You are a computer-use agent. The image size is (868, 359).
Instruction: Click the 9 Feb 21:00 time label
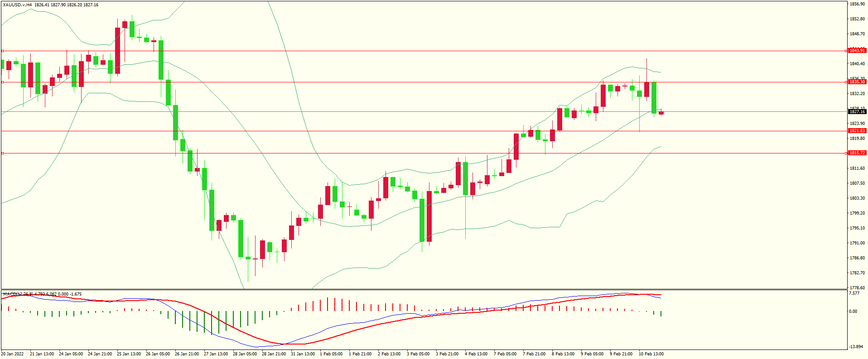point(621,354)
